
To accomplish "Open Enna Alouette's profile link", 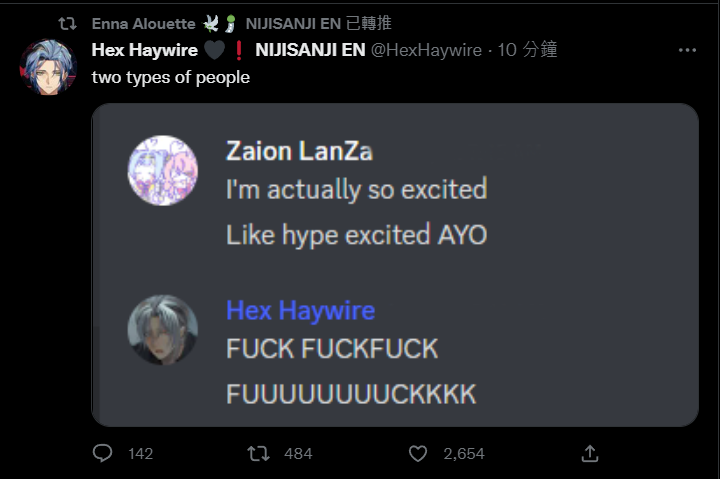I will coord(143,23).
